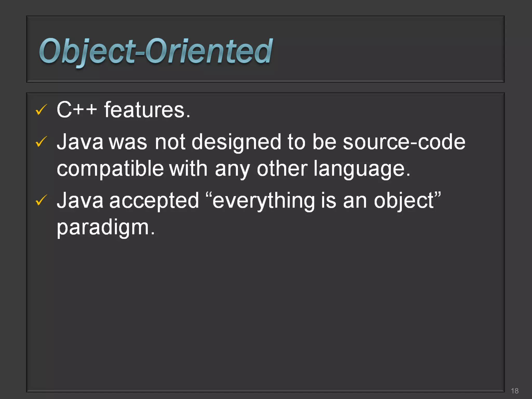The height and width of the screenshot is (399, 532).
Task: Click the word 'source-code' in second bullet
Action: 404,142
